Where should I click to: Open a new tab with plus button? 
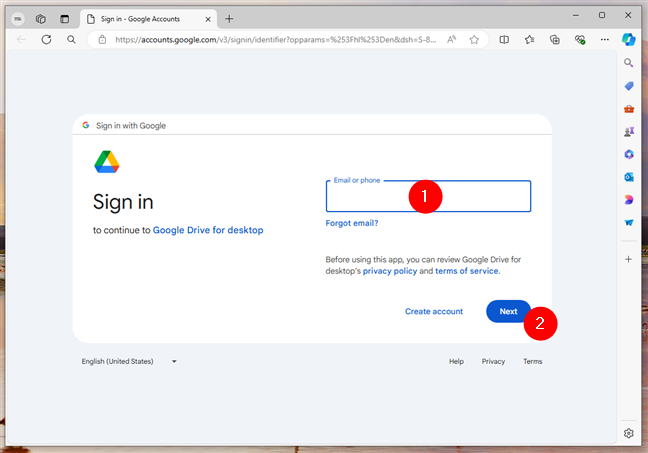coord(229,19)
